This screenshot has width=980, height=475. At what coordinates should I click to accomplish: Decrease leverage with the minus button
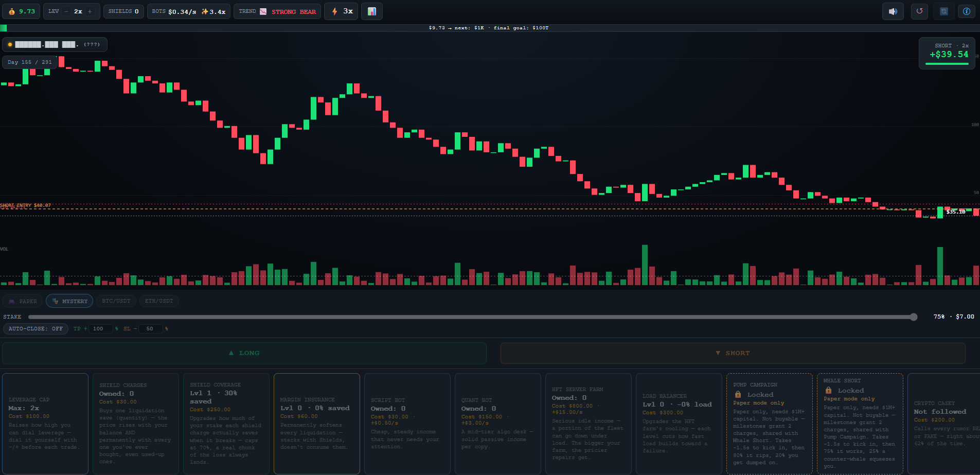pos(66,11)
